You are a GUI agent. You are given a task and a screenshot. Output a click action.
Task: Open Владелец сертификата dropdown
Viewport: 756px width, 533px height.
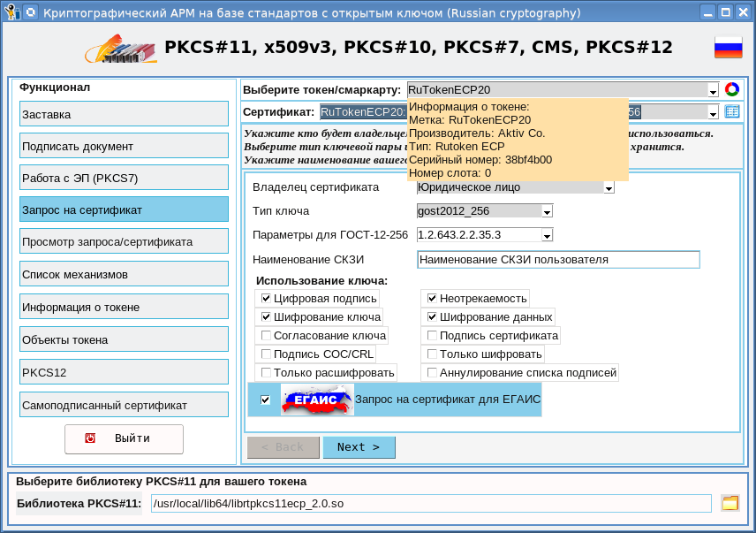tap(609, 187)
